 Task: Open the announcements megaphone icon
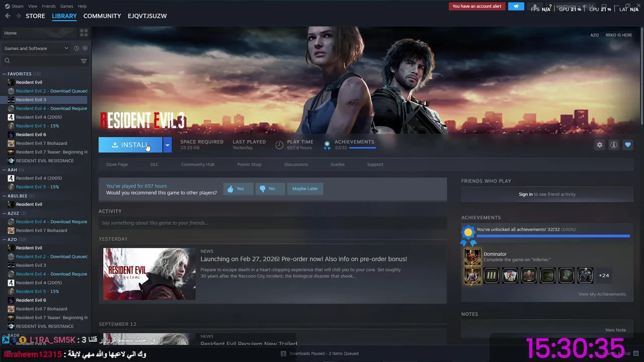tap(516, 6)
